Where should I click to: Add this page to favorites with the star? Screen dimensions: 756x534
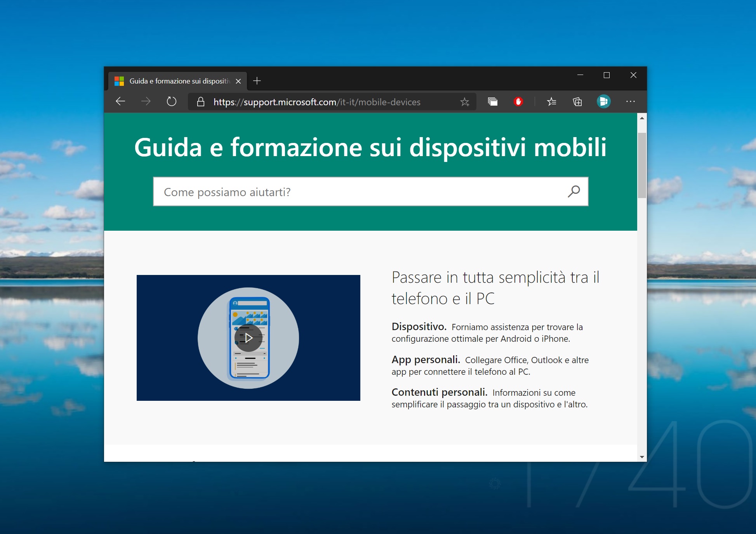coord(464,102)
